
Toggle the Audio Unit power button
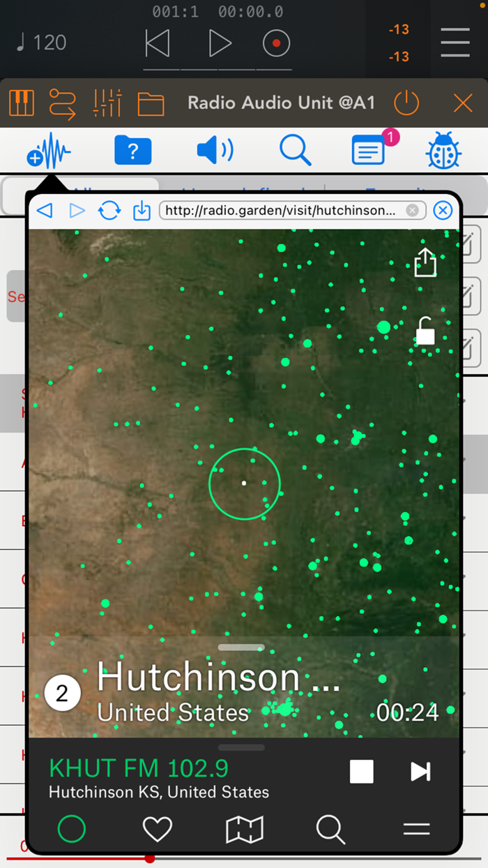coord(406,103)
